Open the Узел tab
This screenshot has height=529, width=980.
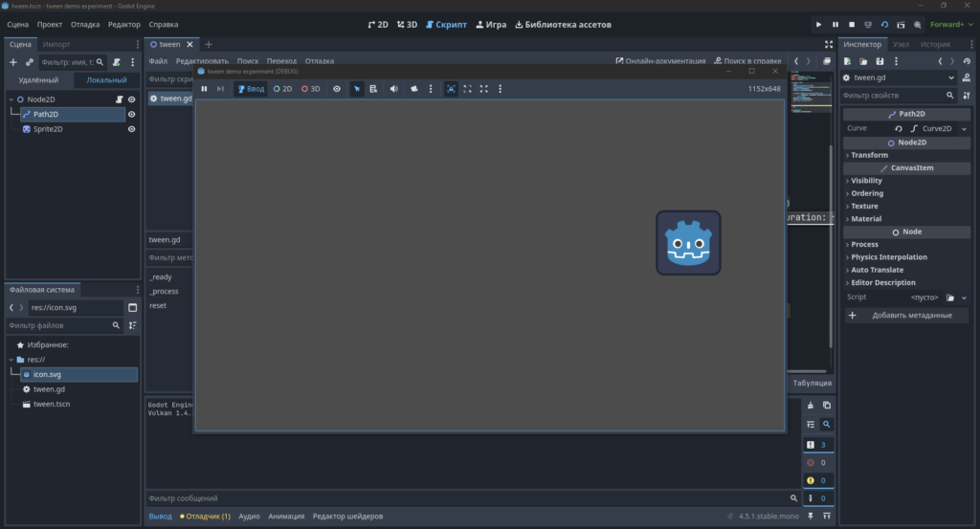(901, 44)
